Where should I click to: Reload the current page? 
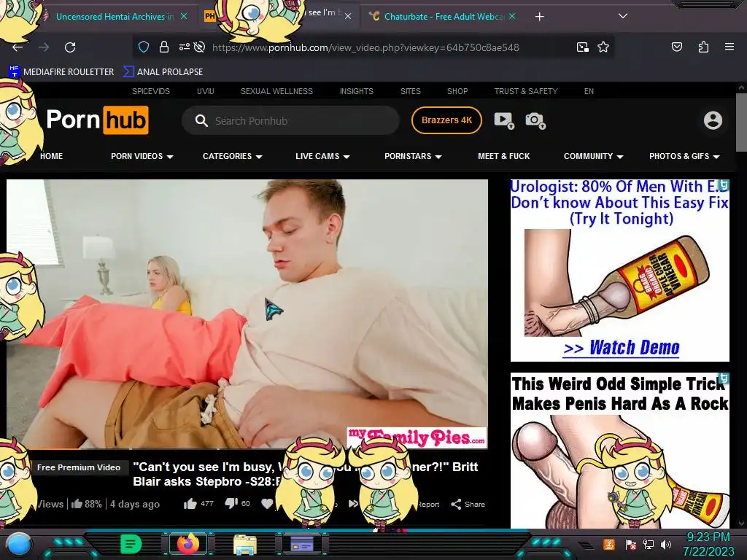coord(70,47)
